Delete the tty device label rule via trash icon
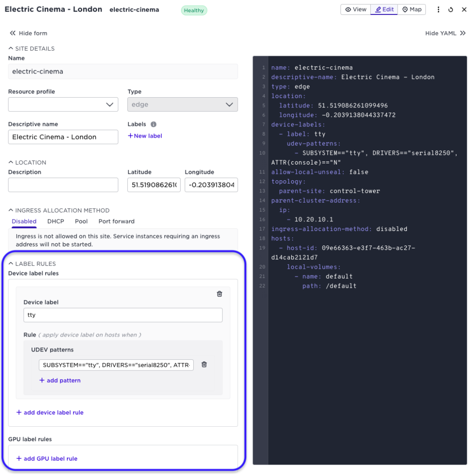This screenshot has width=471, height=476. pyautogui.click(x=219, y=294)
